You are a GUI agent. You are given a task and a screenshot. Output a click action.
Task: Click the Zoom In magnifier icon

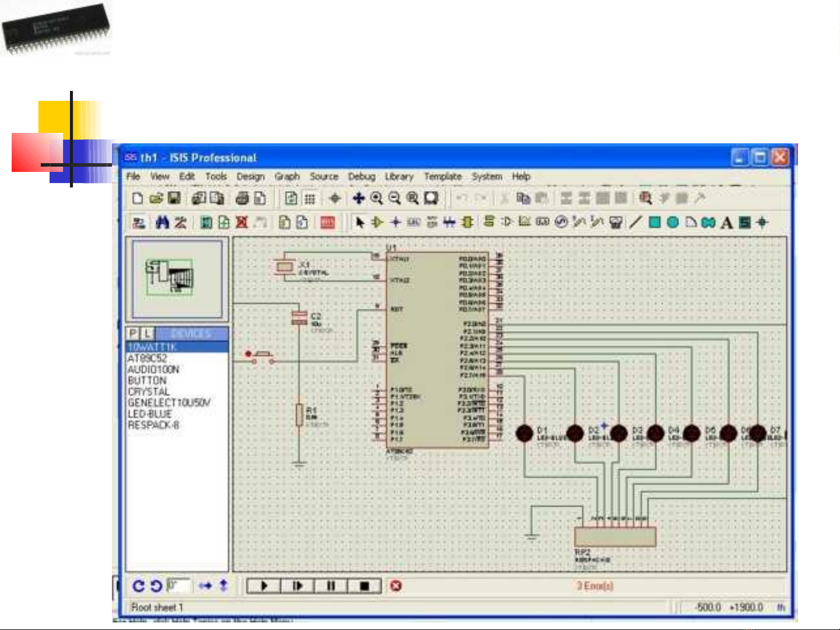click(377, 199)
